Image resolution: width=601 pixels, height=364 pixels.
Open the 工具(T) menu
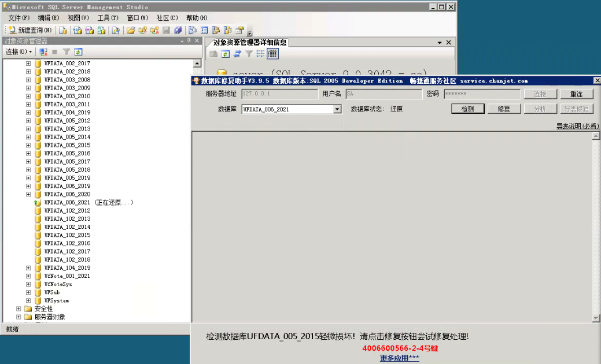tap(108, 18)
